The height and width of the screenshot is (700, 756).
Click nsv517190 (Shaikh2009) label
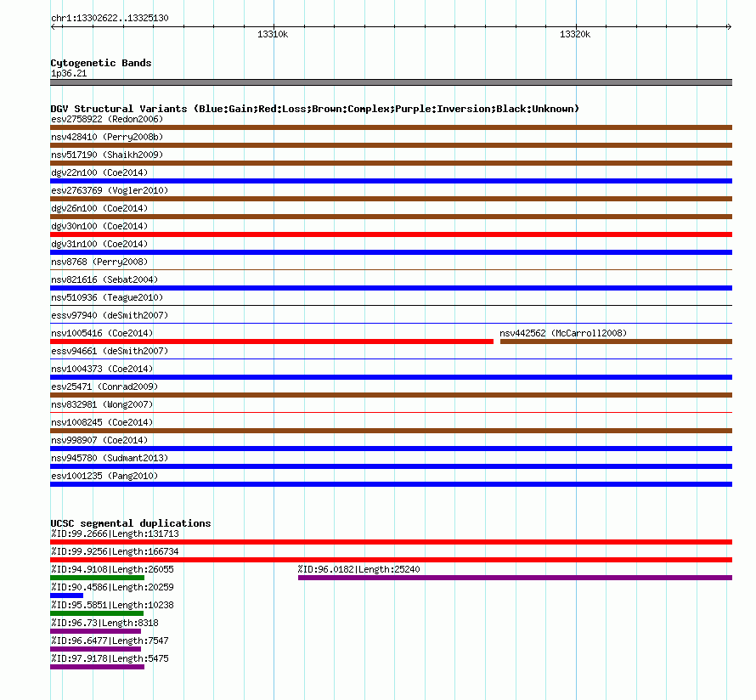(107, 155)
